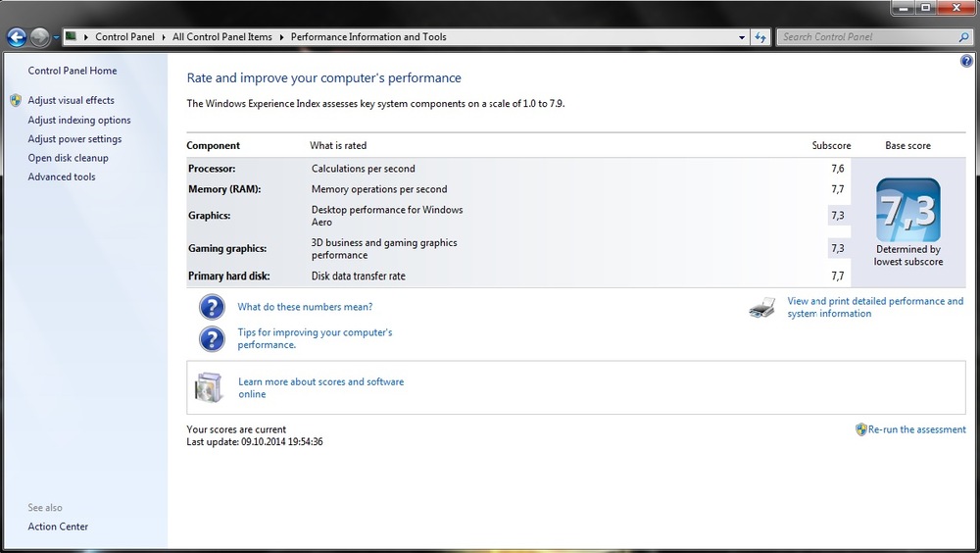Expand the arrow after 'Control Panel' breadcrumb
Screen dimensions: 980x553
[164, 37]
